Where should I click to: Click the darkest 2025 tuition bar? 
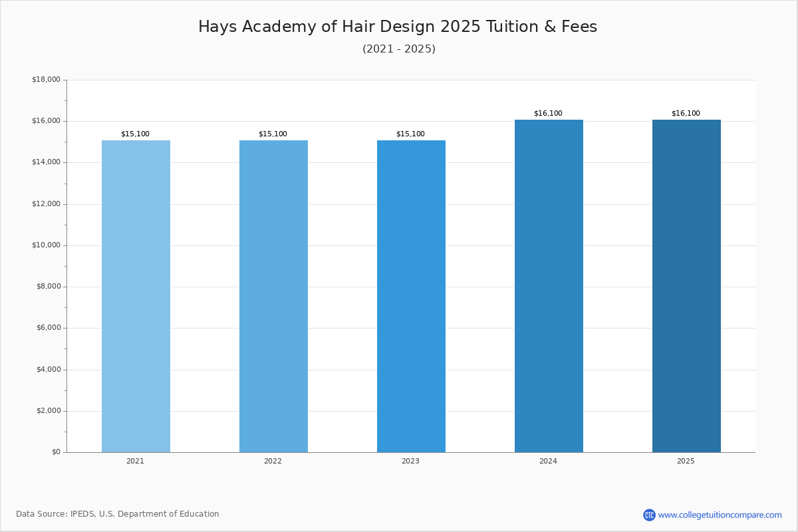click(x=686, y=286)
